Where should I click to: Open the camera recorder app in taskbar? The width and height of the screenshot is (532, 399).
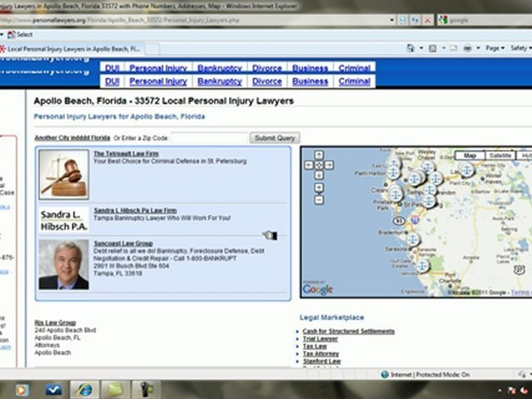(146, 390)
